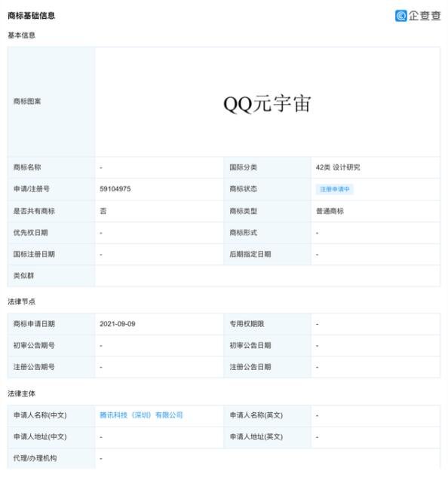Click the 初审公告日期 field label
Screen dimensions: 448x477
[250, 345]
